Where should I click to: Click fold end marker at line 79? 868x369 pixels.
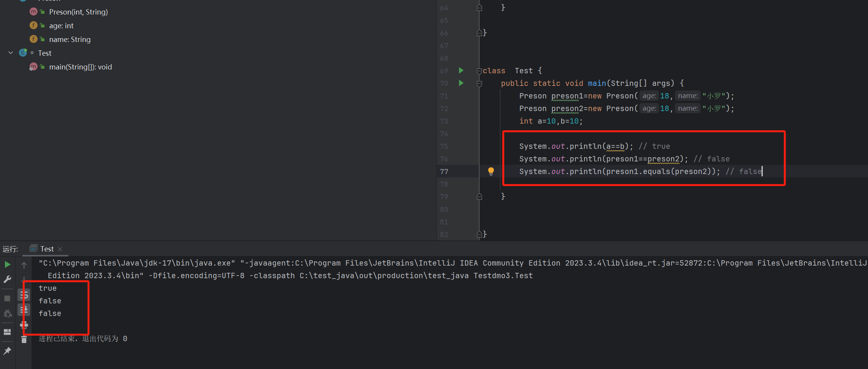click(479, 197)
